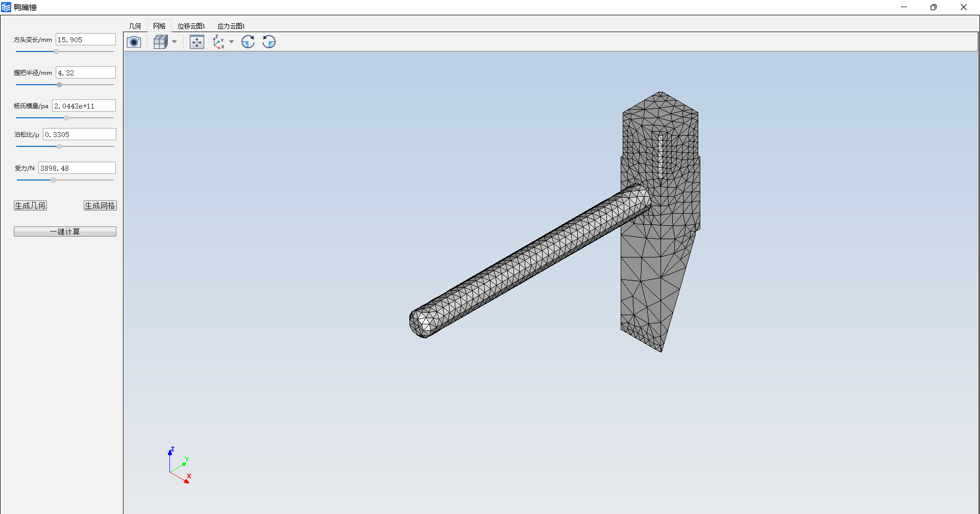Open the cube view dropdown arrow

click(175, 42)
